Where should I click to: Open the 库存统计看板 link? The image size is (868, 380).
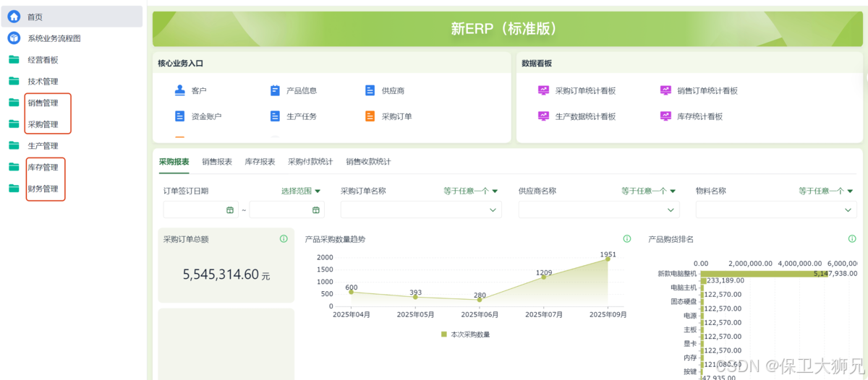(699, 116)
